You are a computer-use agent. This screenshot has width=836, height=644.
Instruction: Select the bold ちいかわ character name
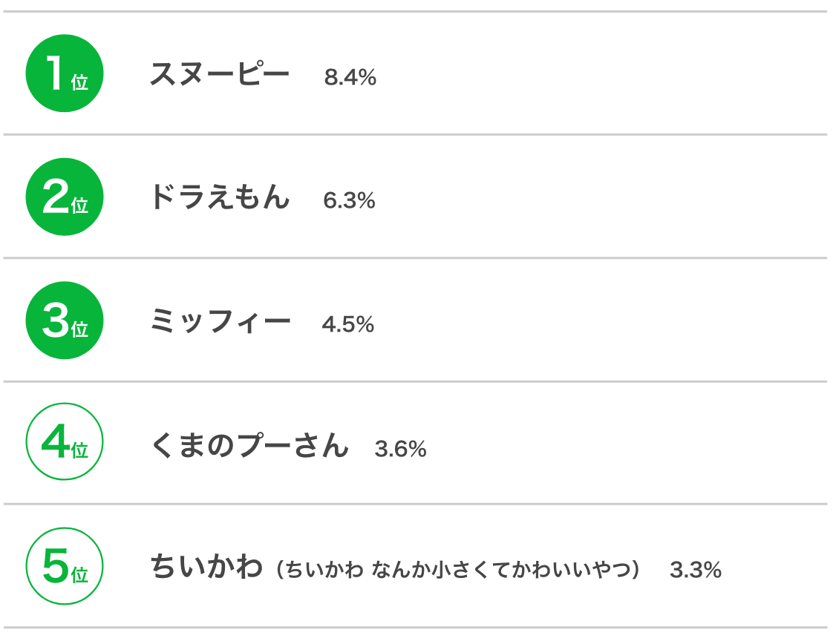[x=206, y=565]
